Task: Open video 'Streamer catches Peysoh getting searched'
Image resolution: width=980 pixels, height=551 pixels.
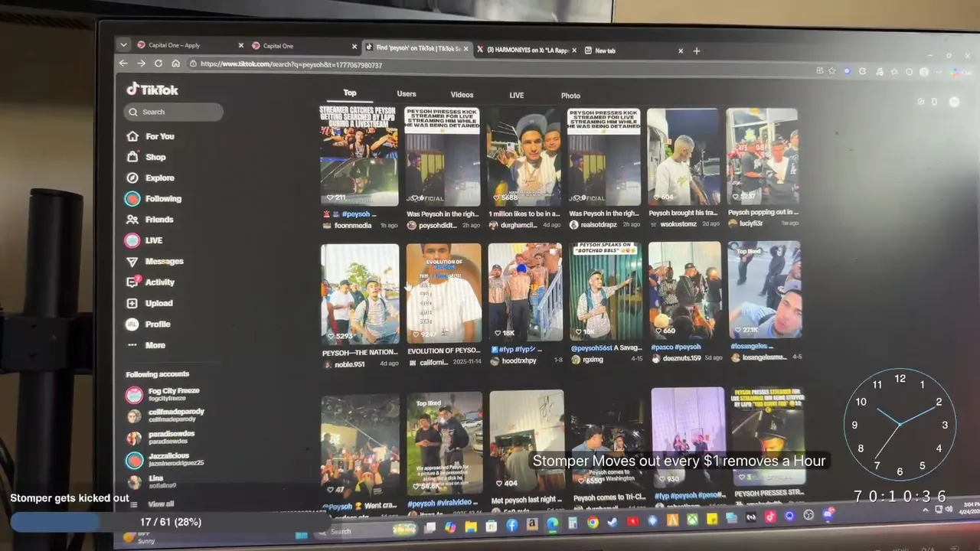Action: (x=358, y=156)
